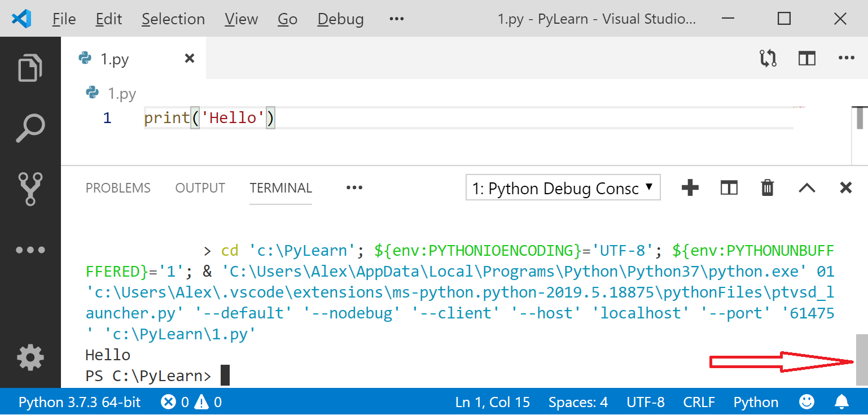Open feedback smiley in status bar
The width and height of the screenshot is (868, 415).
(807, 402)
